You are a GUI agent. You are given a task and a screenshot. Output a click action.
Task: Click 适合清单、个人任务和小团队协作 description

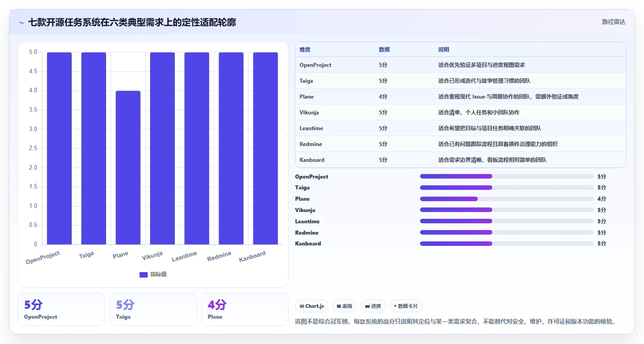click(479, 113)
